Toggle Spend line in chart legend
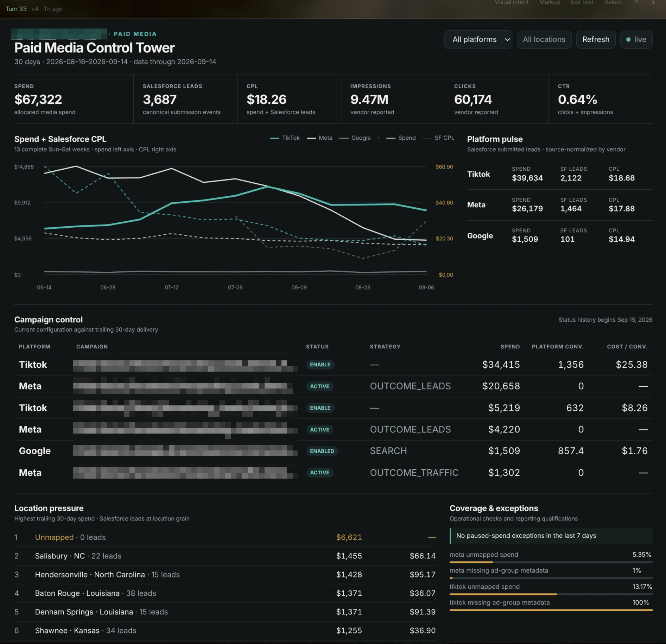This screenshot has width=666, height=644. pyautogui.click(x=401, y=138)
